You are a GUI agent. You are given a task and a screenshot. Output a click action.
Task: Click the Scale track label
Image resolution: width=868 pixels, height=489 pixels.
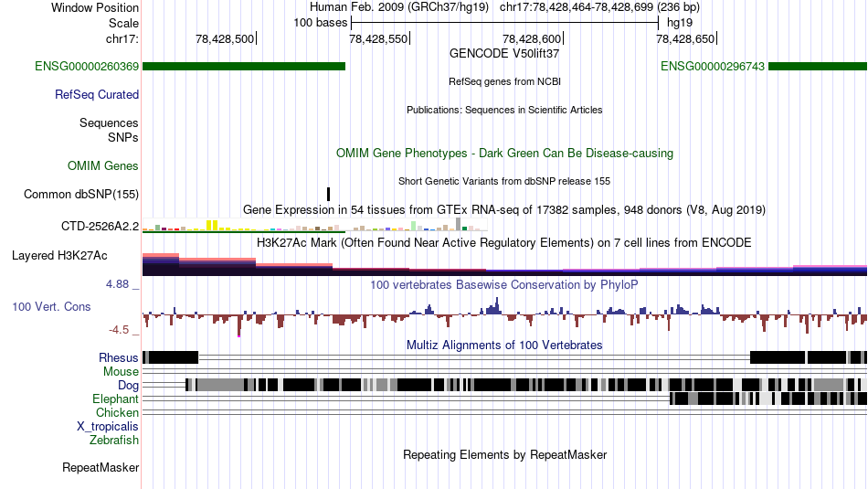coord(123,23)
